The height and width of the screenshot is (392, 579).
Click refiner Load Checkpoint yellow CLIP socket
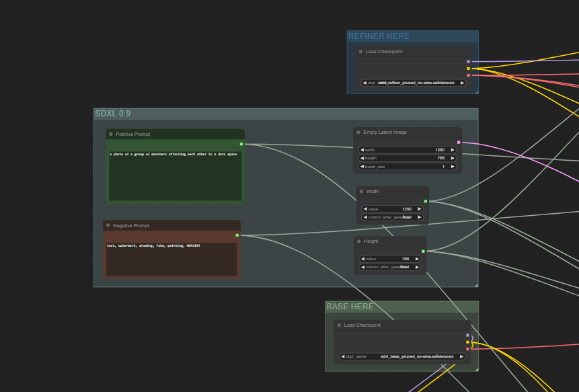click(468, 69)
